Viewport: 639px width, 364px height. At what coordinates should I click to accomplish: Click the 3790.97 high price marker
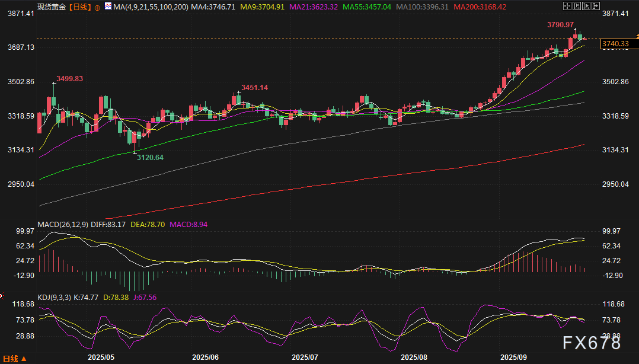coord(560,25)
